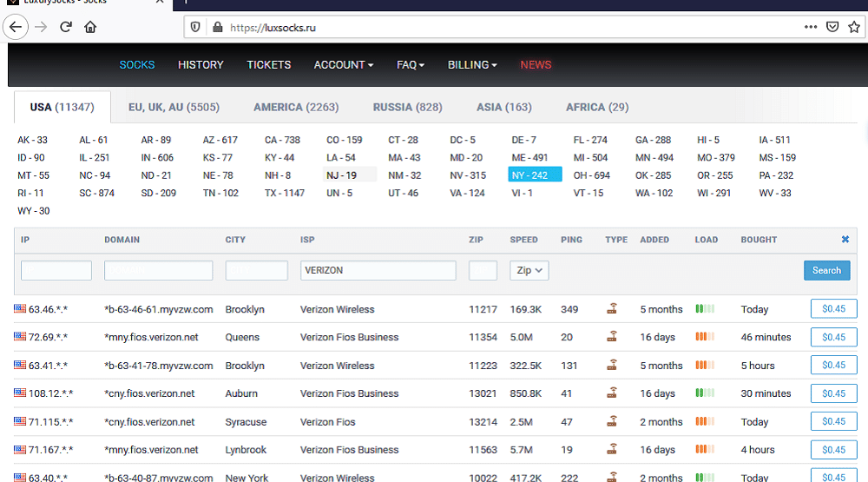
Task: Bookmark this page with the star
Action: pos(854,27)
